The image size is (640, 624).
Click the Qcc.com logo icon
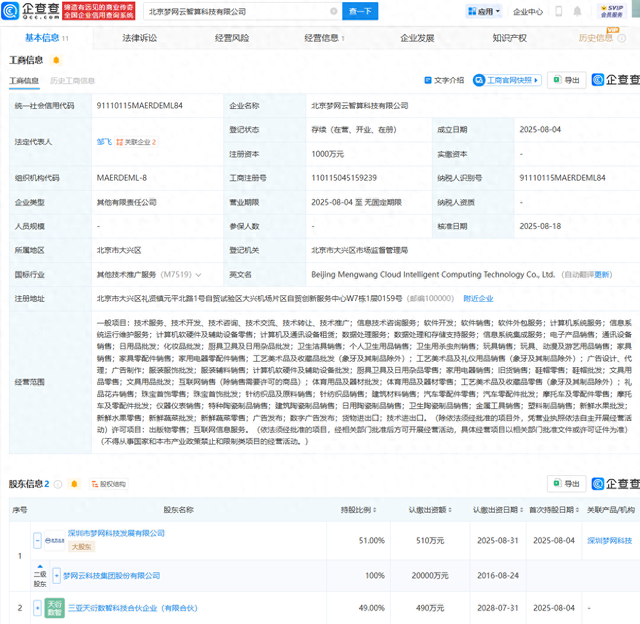pos(10,11)
